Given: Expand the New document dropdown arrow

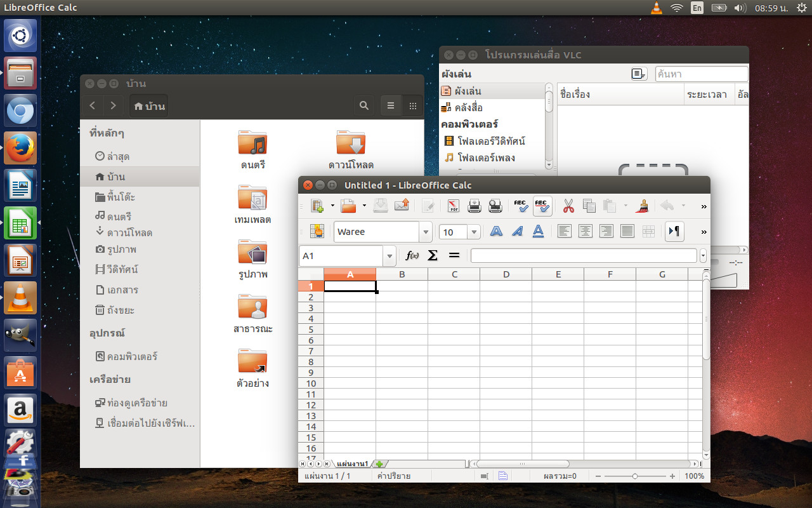Looking at the screenshot, I should click(x=332, y=206).
